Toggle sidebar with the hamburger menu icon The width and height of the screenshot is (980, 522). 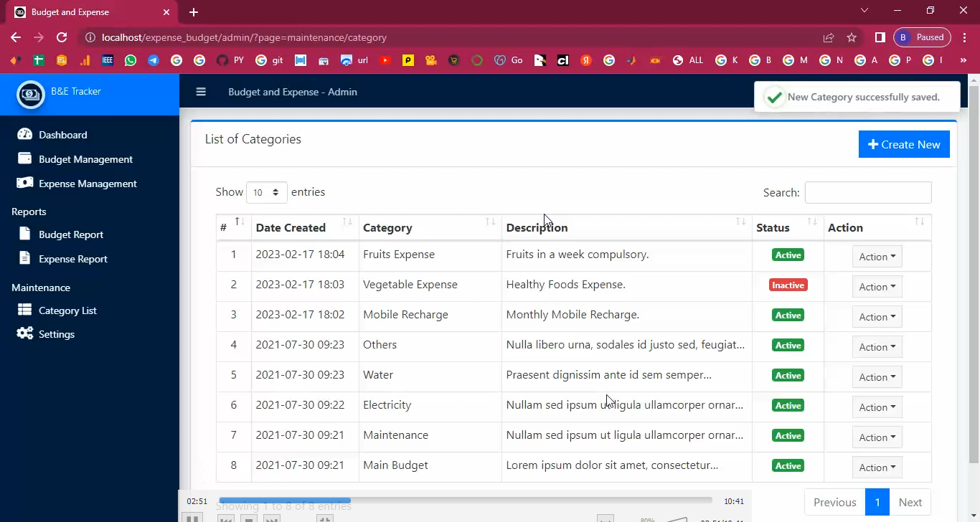point(201,92)
